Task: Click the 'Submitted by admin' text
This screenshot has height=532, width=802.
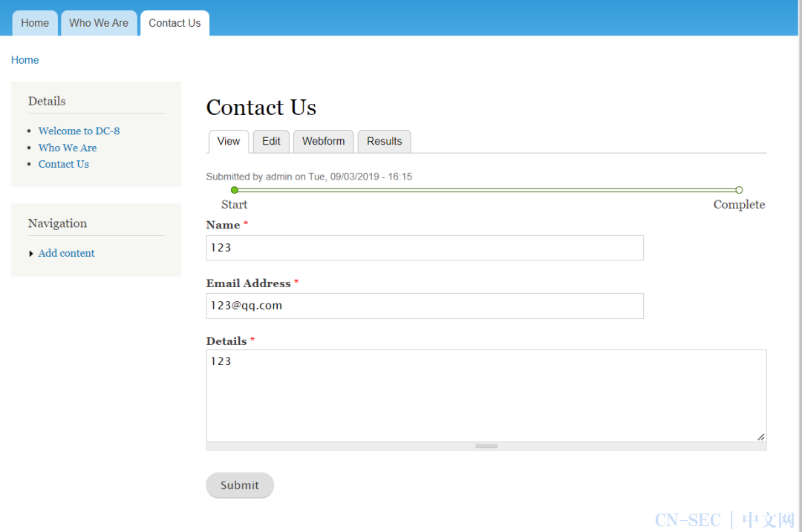Action: pyautogui.click(x=309, y=177)
